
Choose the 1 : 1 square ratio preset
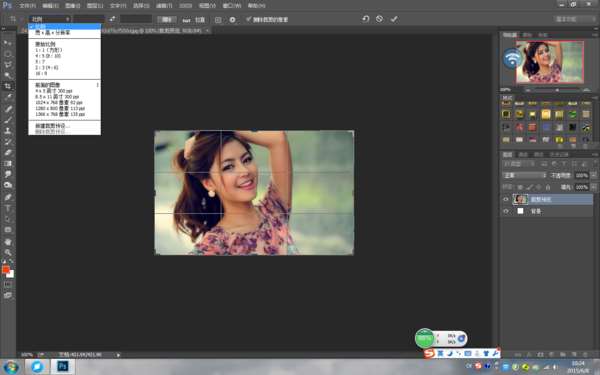click(49, 50)
